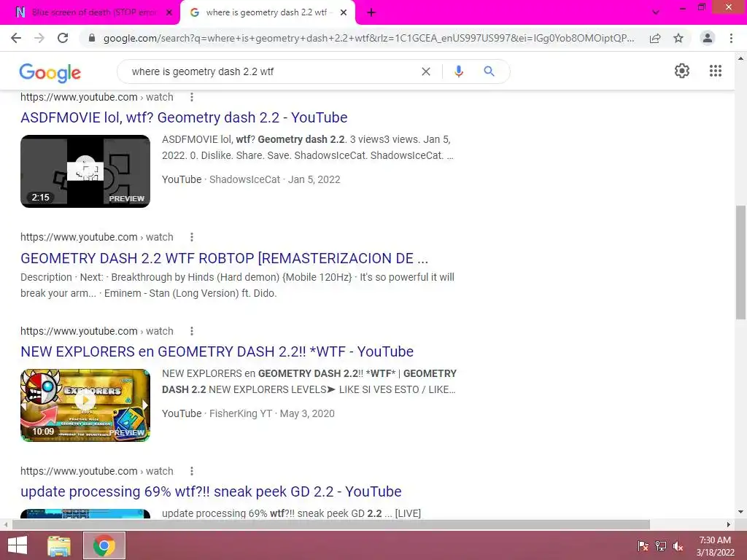The image size is (747, 560).
Task: Click the vertical scrollbar thumb
Action: click(740, 262)
